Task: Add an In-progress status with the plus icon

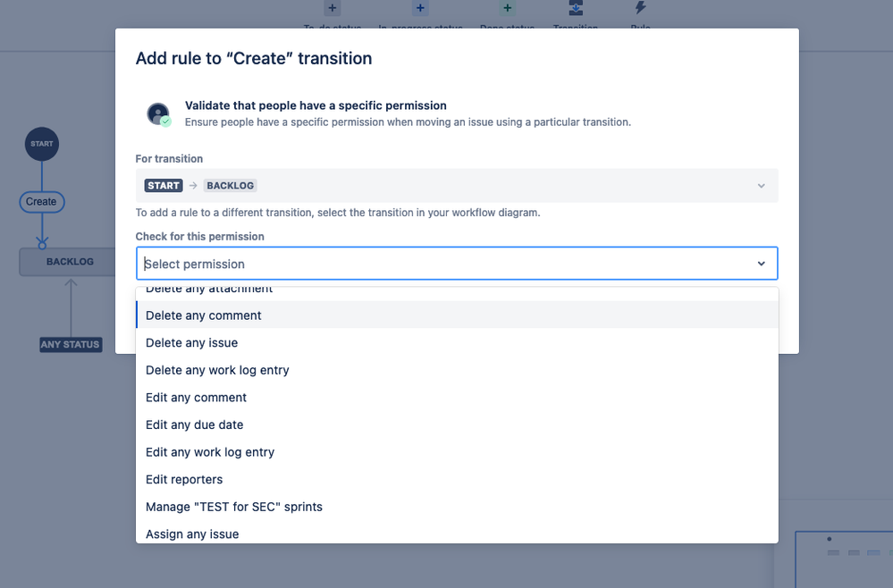Action: tap(420, 8)
